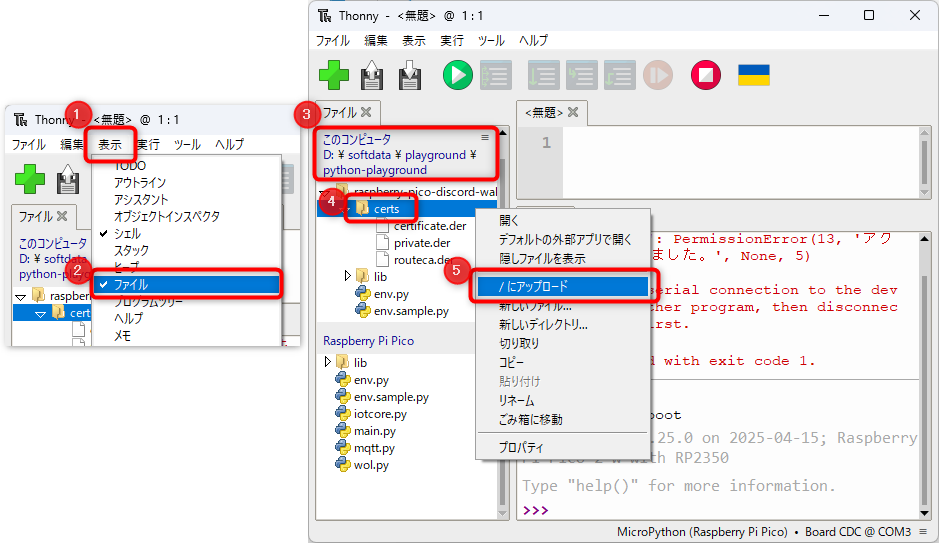Image resolution: width=939 pixels, height=543 pixels.
Task: Select private.der file
Action: pos(422,242)
